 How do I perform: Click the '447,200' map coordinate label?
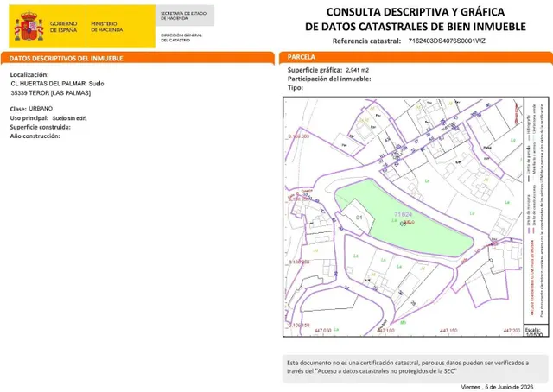point(512,331)
